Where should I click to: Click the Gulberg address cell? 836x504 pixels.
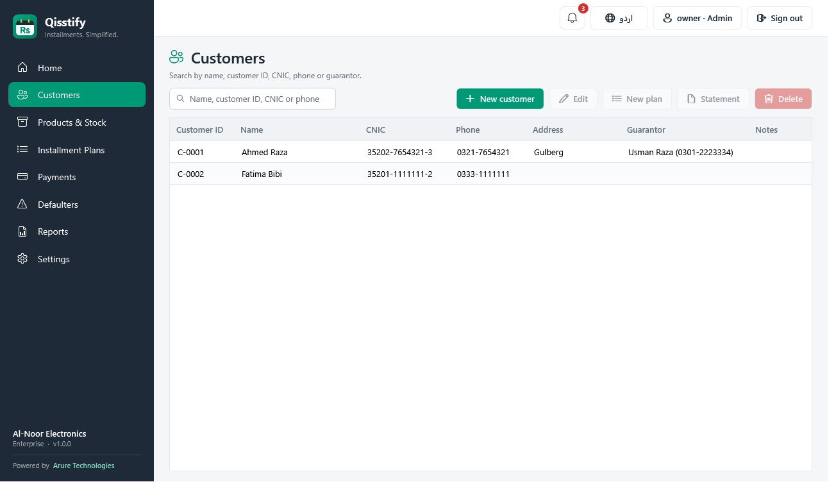[549, 152]
